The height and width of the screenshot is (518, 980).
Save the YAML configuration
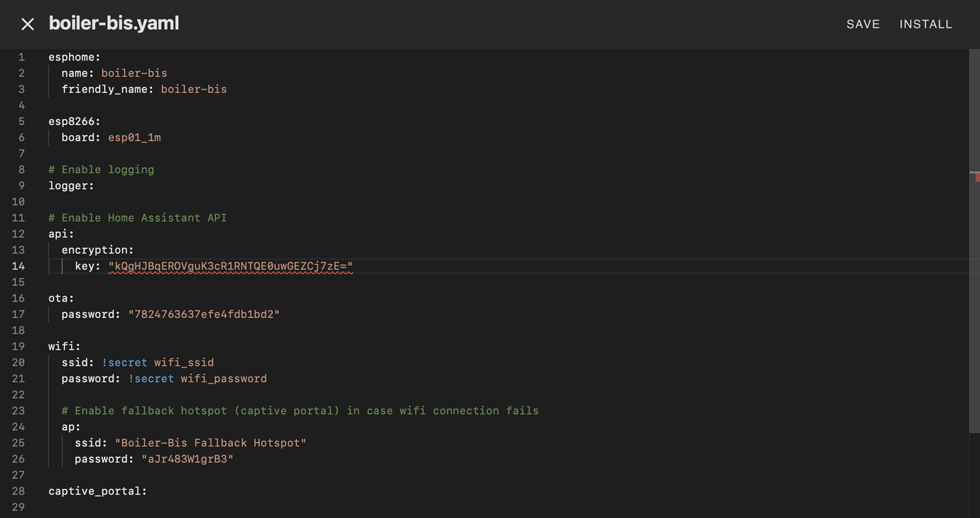(863, 24)
